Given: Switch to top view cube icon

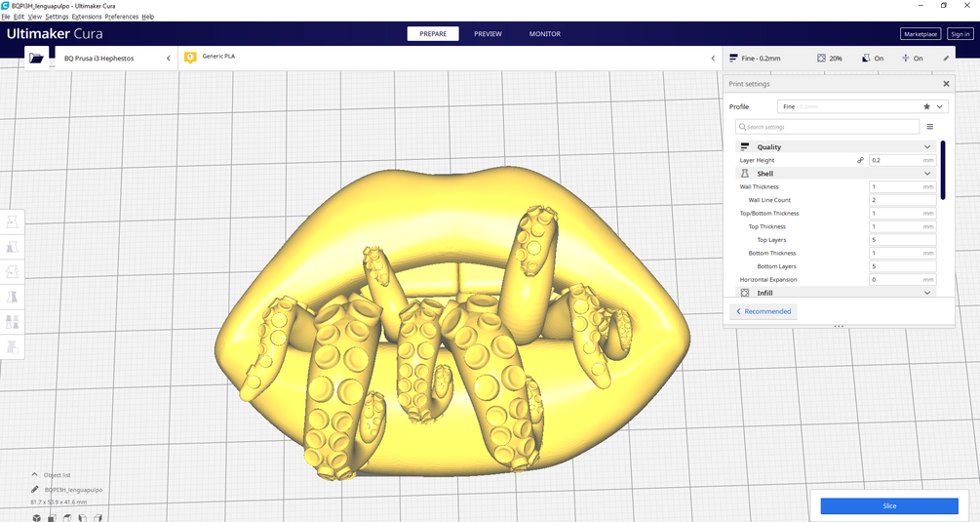Looking at the screenshot, I should [x=67, y=518].
